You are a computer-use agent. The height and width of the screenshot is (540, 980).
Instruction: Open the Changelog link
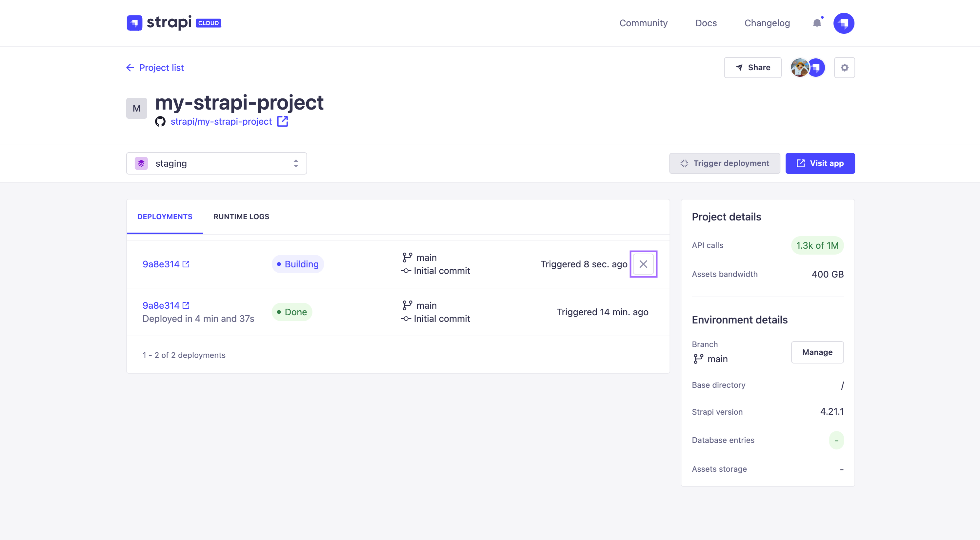(767, 23)
